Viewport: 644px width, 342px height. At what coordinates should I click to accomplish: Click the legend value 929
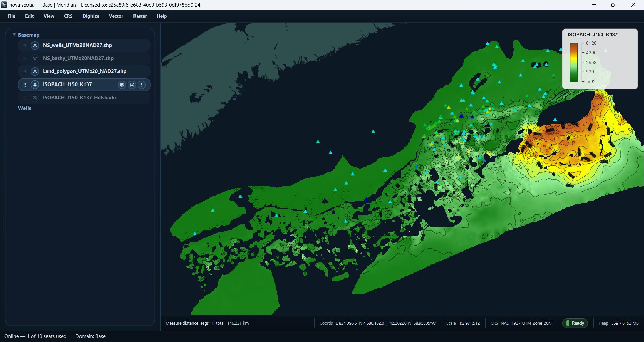[x=590, y=72]
